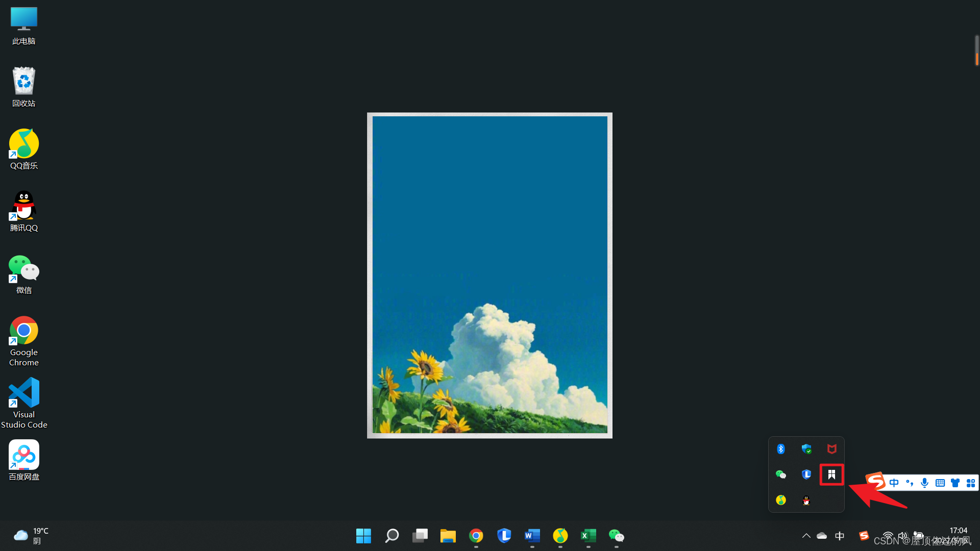980x551 pixels.
Task: Open quick settings via the Wi-Fi icon
Action: [x=888, y=536]
